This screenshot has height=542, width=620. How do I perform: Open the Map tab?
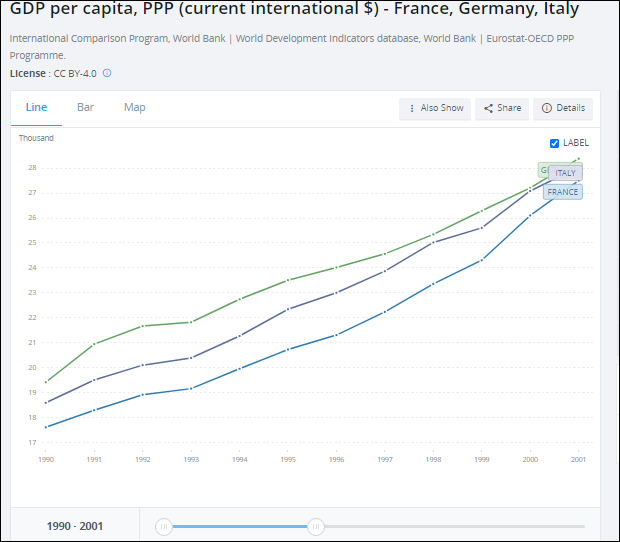pos(134,107)
